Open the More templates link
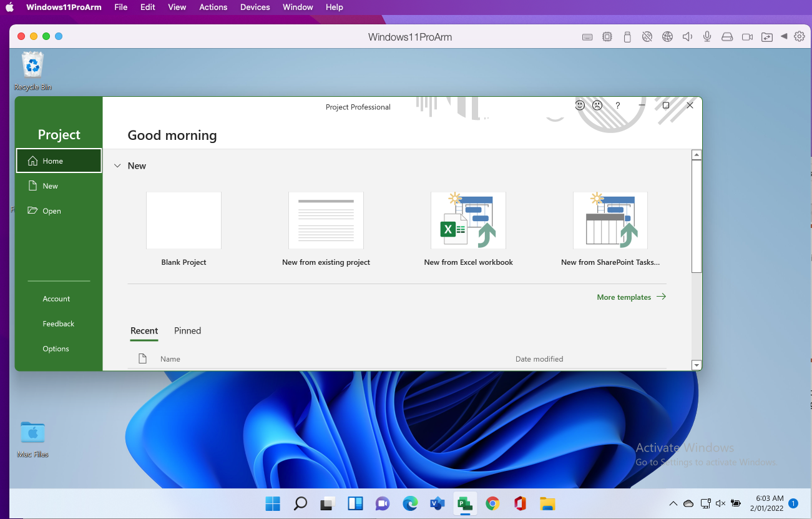The width and height of the screenshot is (812, 519). pyautogui.click(x=631, y=297)
